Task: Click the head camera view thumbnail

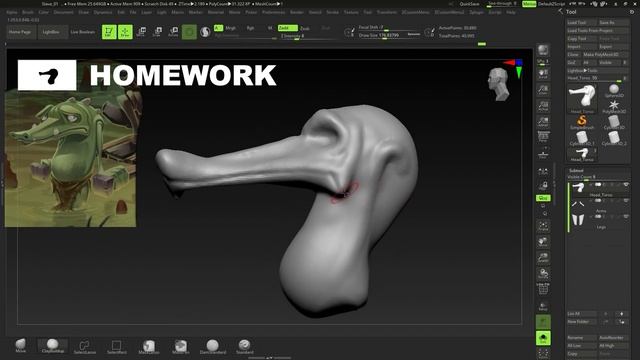Action: (x=499, y=84)
